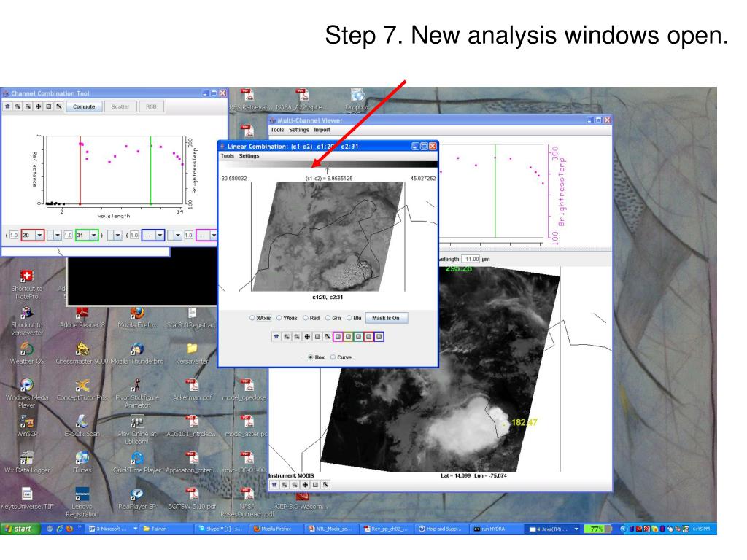The width and height of the screenshot is (747, 560).
Task: Open Tools menu in Linear Combination window
Action: [228, 156]
